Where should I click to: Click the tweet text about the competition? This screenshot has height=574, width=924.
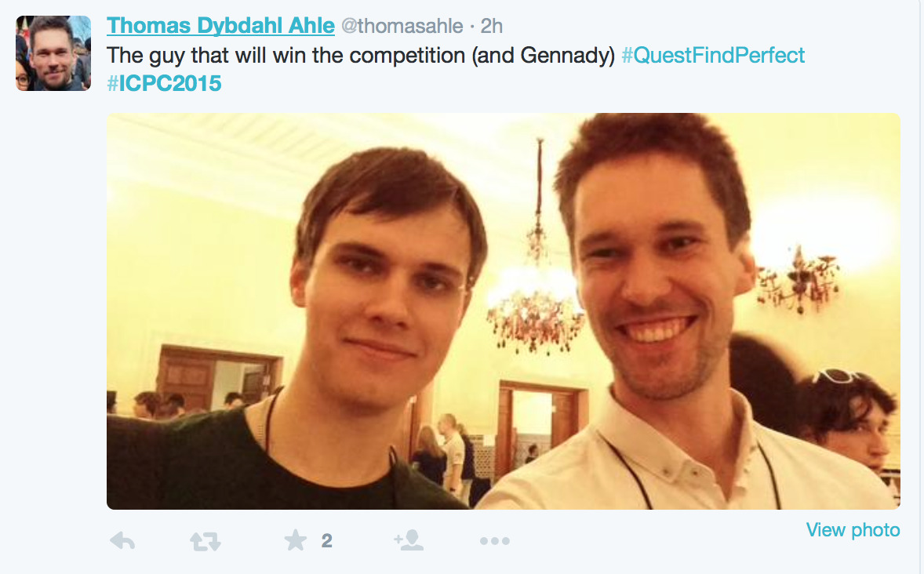[361, 56]
